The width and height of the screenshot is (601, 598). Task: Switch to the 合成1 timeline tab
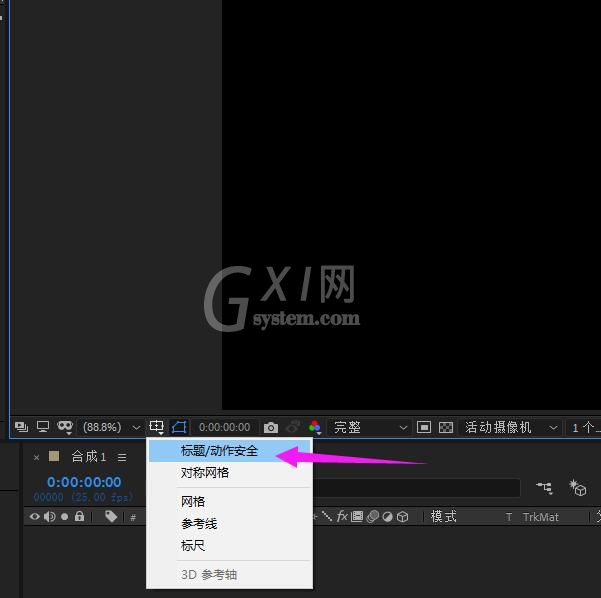tap(89, 457)
